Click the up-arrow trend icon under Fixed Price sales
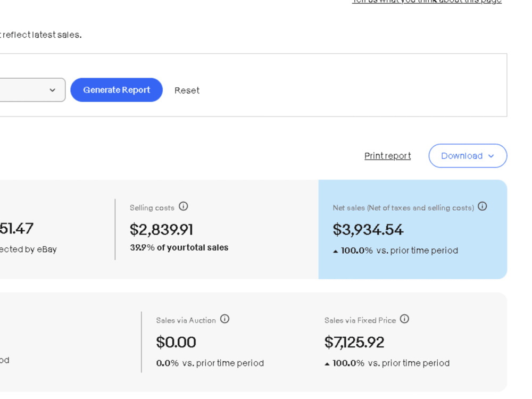This screenshot has height=399, width=532. [327, 364]
